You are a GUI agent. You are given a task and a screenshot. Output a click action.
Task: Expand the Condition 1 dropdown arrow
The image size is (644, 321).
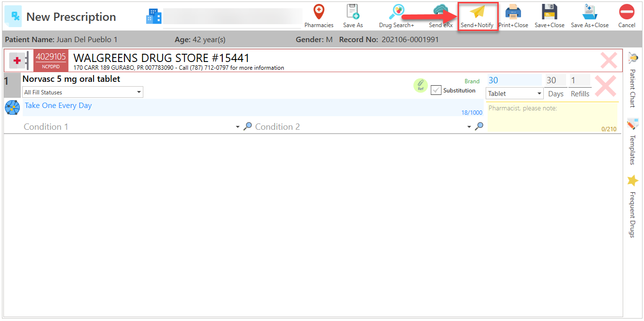238,127
